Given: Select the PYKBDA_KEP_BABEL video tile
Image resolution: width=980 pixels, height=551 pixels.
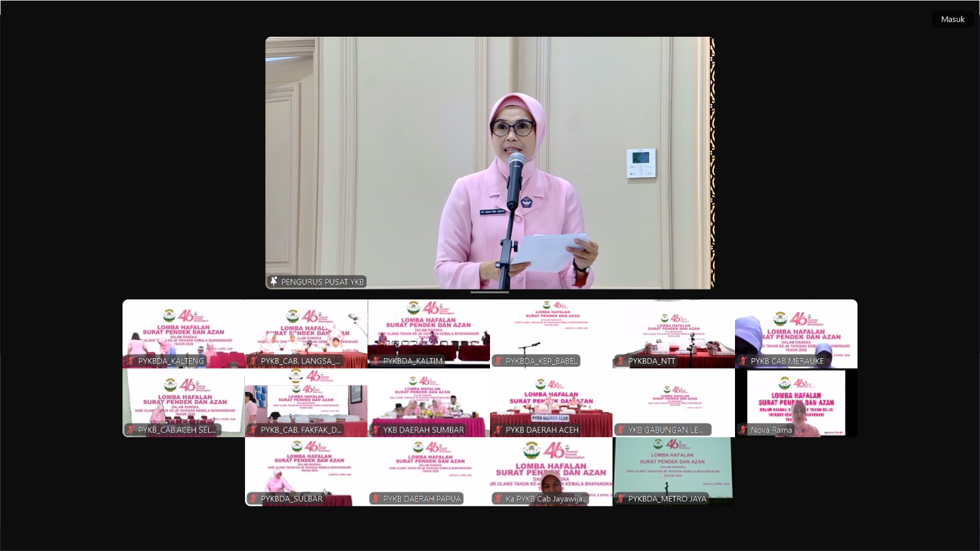Looking at the screenshot, I should pyautogui.click(x=551, y=331).
